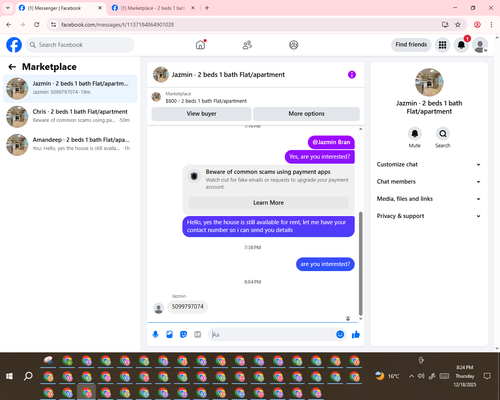This screenshot has height=400, width=500.
Task: Click the shield icon in scam warning
Action: (194, 176)
